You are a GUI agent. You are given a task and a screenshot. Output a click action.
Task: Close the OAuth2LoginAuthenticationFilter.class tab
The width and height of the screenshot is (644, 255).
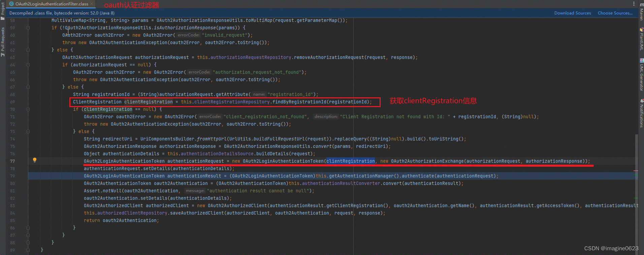point(91,4)
